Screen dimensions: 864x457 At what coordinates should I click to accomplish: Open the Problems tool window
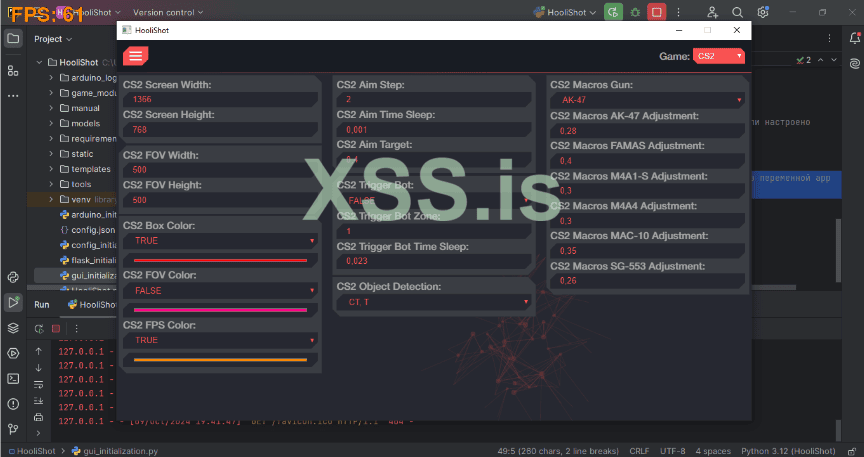[x=13, y=404]
